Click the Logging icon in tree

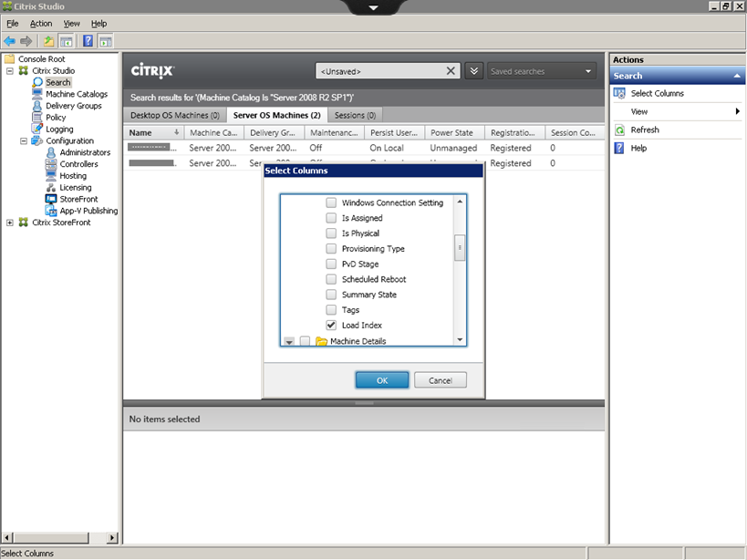pyautogui.click(x=37, y=129)
